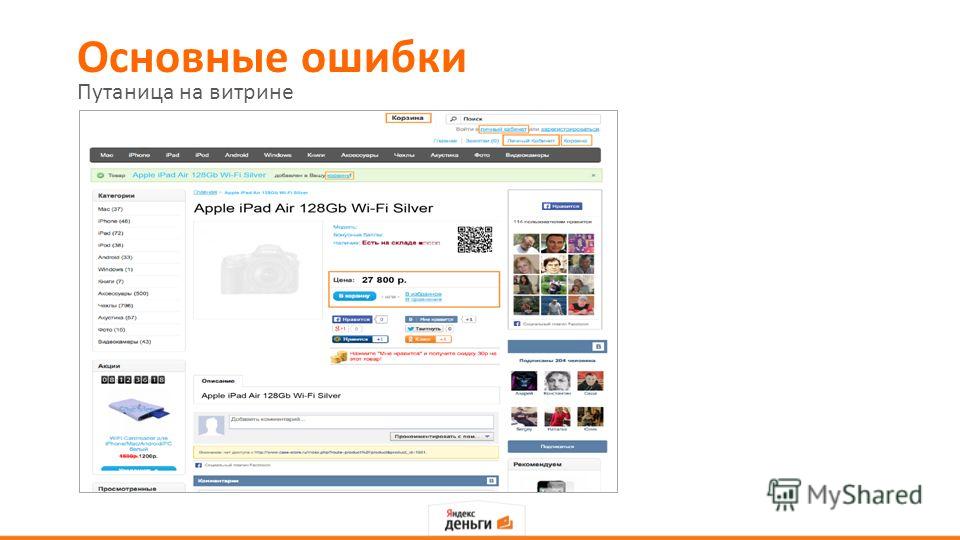Click the VK logo in the subscribers widget header

click(x=598, y=347)
